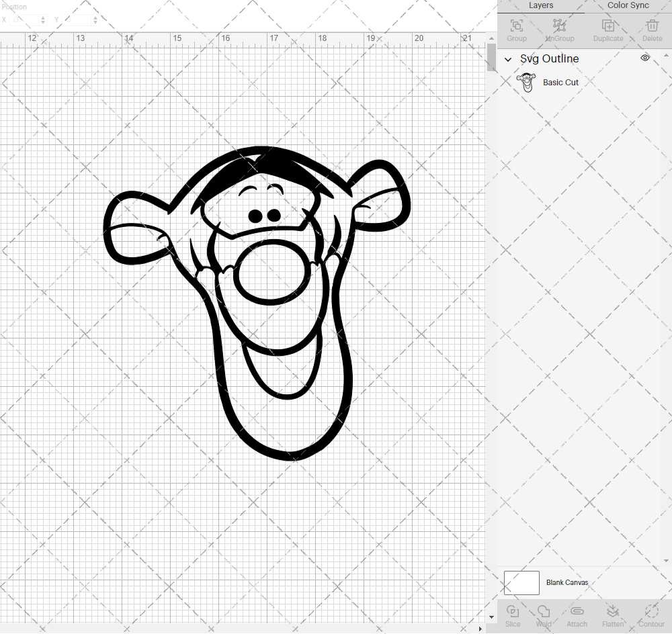Hide the Svg Outline layer
This screenshot has width=672, height=634.
(x=645, y=58)
